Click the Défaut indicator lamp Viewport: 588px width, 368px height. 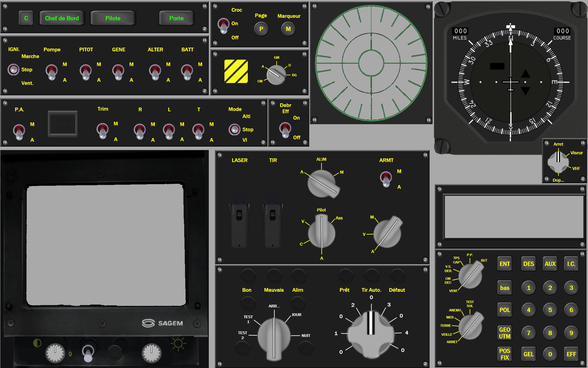pyautogui.click(x=397, y=276)
